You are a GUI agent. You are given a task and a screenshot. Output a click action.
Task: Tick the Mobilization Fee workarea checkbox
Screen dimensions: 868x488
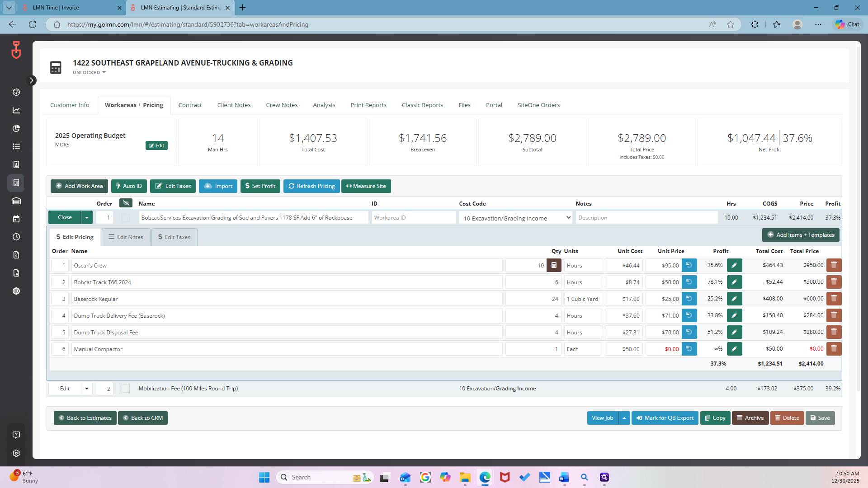(x=126, y=389)
